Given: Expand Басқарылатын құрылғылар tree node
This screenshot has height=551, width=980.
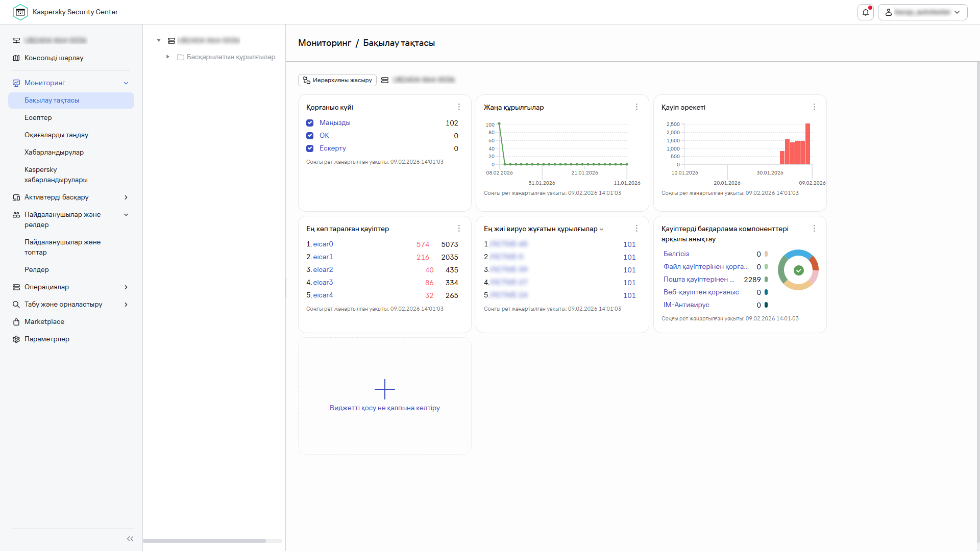Looking at the screenshot, I should (168, 57).
